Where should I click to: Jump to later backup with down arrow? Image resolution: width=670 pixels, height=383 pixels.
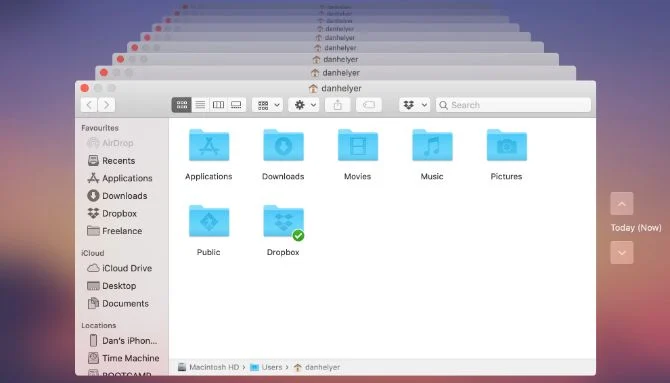pos(622,252)
